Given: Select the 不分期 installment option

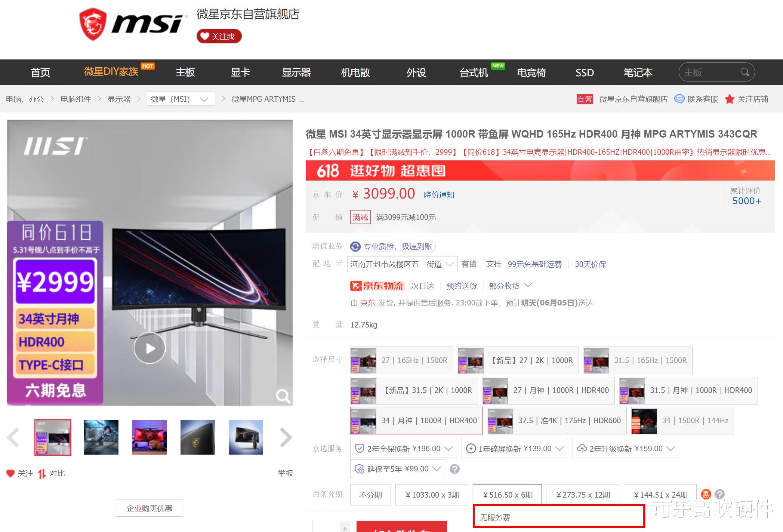Looking at the screenshot, I should click(370, 495).
